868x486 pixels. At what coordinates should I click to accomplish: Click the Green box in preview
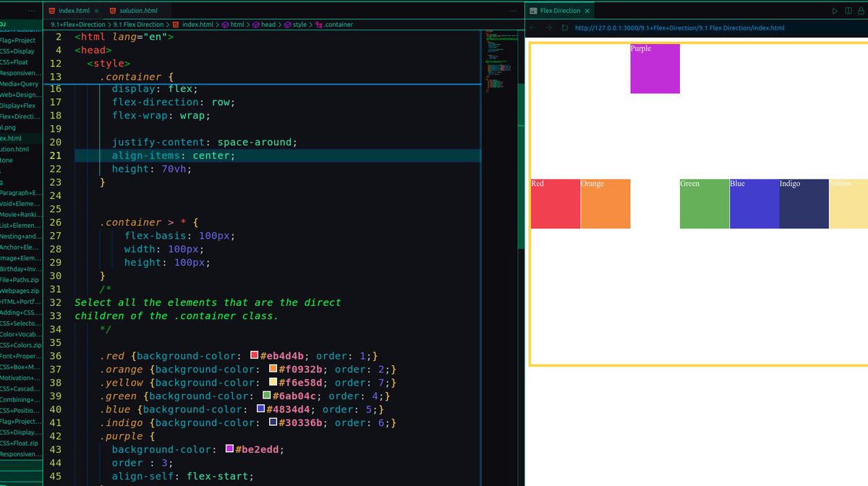pos(705,204)
